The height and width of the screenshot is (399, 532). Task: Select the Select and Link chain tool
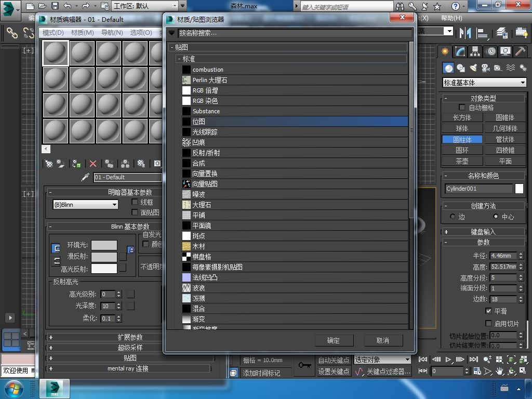pyautogui.click(x=12, y=33)
